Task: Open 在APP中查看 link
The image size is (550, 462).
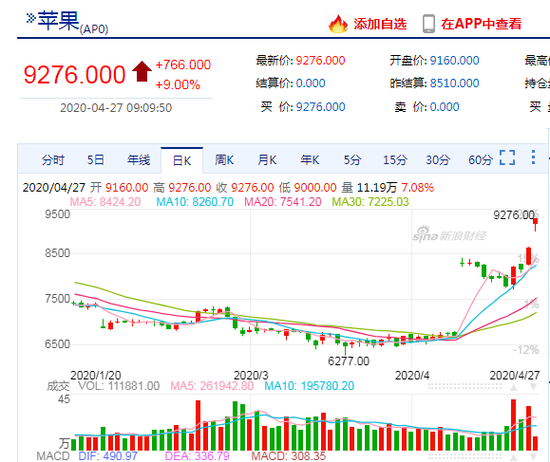Action: pos(481,24)
